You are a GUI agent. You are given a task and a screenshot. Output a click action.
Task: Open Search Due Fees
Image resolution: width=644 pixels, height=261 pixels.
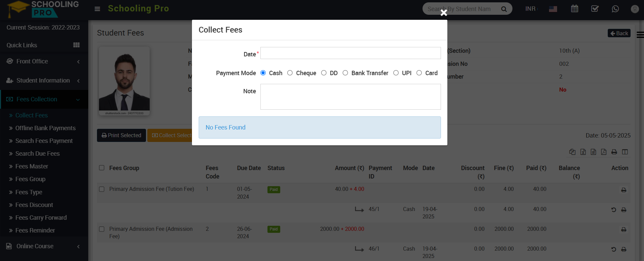point(38,154)
